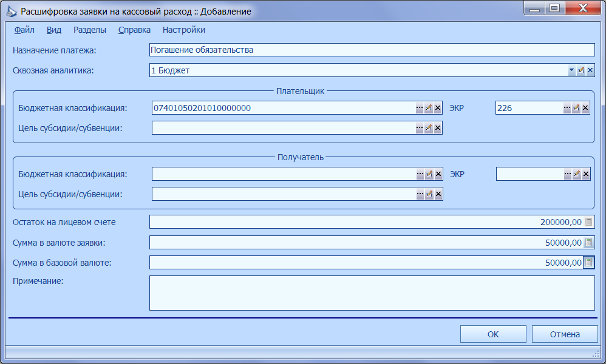Open calculator for Сумма в базовой валюте
The height and width of the screenshot is (364, 606).
click(x=588, y=263)
